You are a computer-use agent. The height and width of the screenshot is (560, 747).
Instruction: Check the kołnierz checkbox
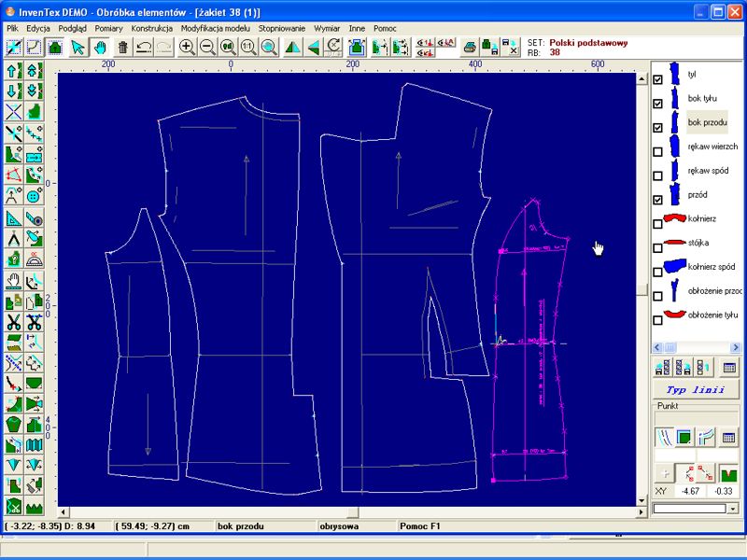(x=658, y=224)
